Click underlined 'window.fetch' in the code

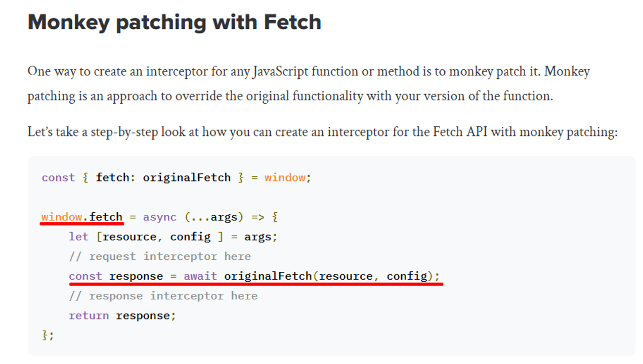[x=82, y=217]
